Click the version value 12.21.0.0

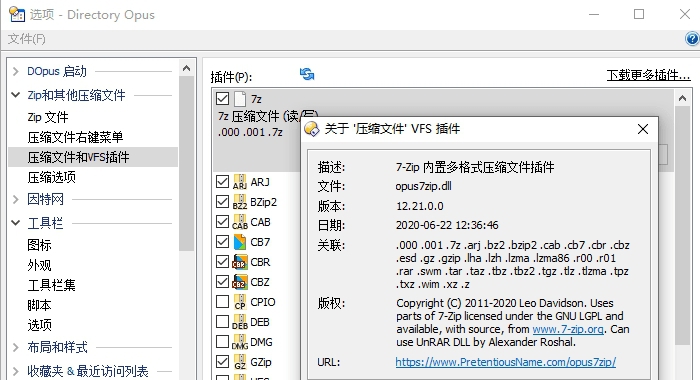[x=420, y=206]
